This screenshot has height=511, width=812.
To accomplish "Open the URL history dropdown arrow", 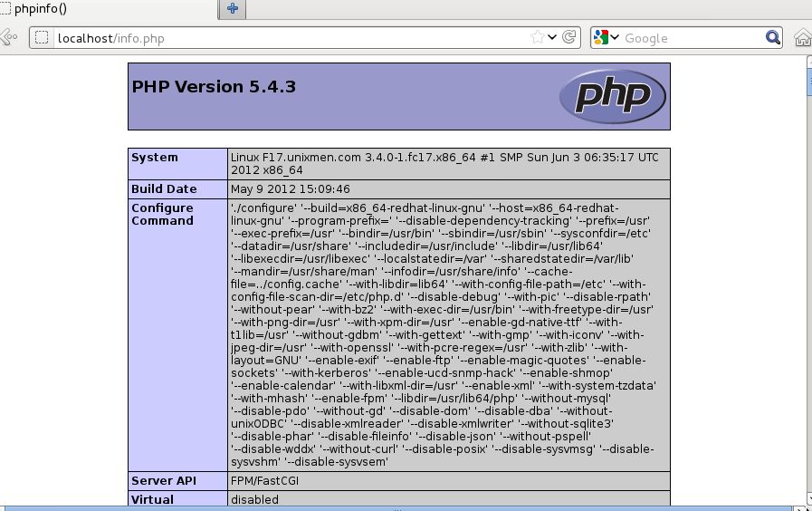I will coord(552,37).
